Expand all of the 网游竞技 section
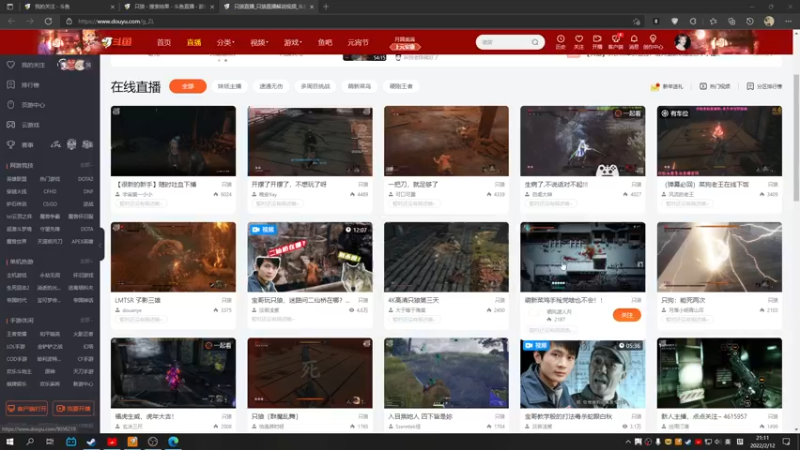 tap(86, 165)
